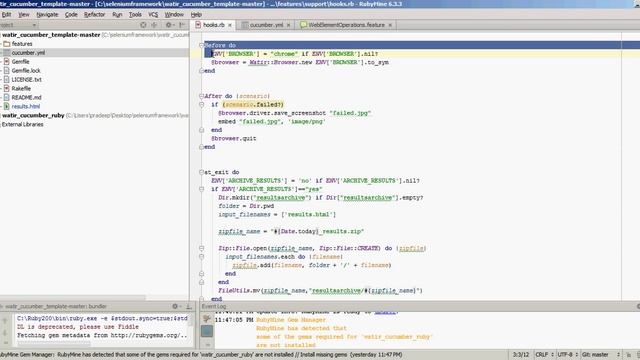640x360 pixels.
Task: Open the Refactor menu
Action: point(95,14)
